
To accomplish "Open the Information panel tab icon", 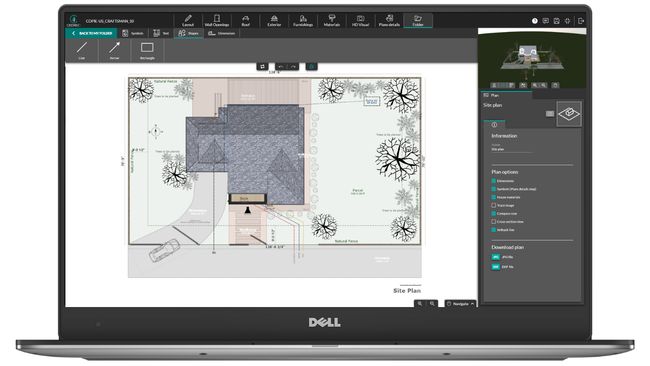I will click(x=494, y=124).
